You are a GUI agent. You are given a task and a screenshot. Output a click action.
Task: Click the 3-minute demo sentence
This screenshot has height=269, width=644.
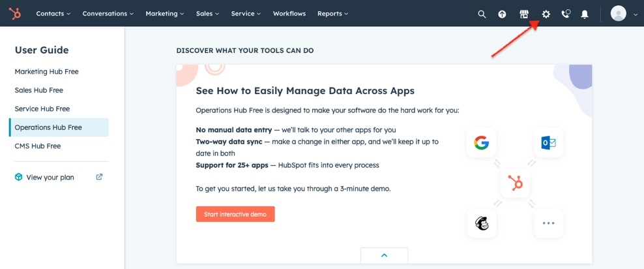[x=293, y=189]
